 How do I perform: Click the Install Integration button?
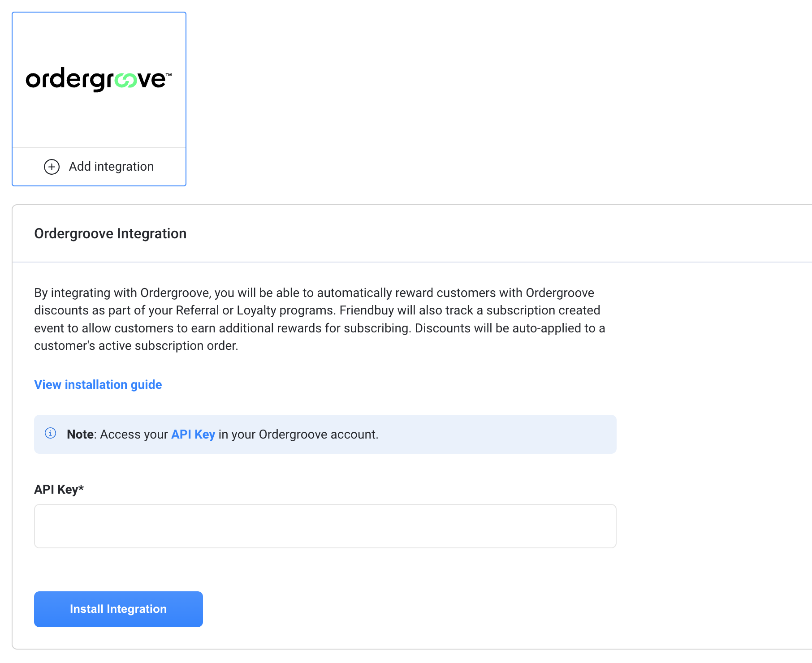tap(118, 609)
